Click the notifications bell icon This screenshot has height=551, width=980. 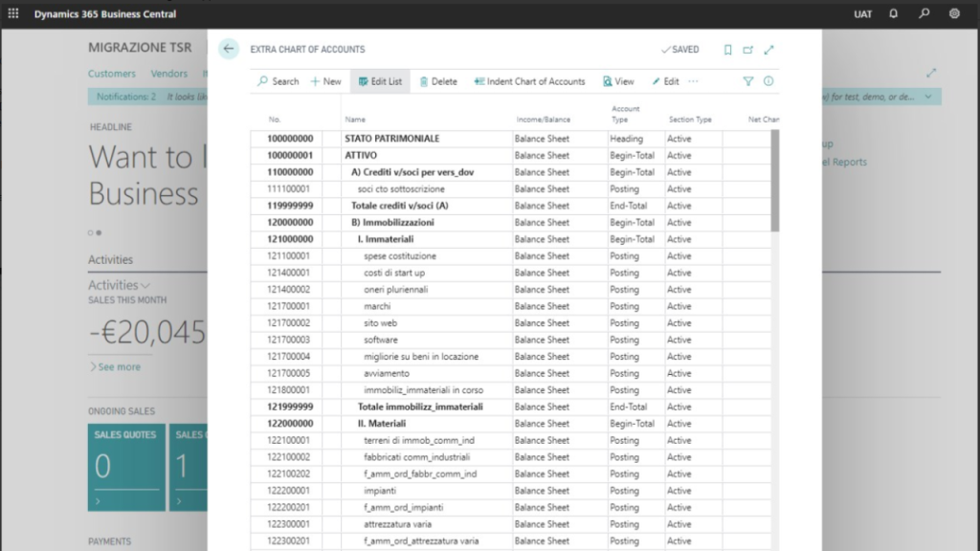[894, 14]
